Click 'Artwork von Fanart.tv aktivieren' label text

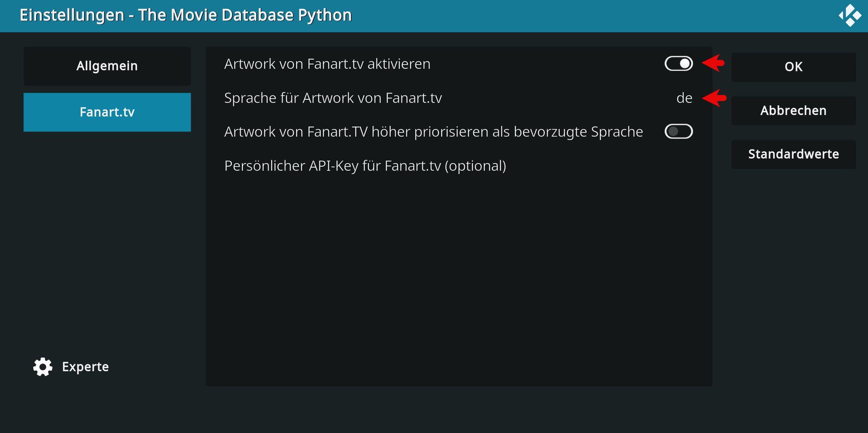click(327, 64)
